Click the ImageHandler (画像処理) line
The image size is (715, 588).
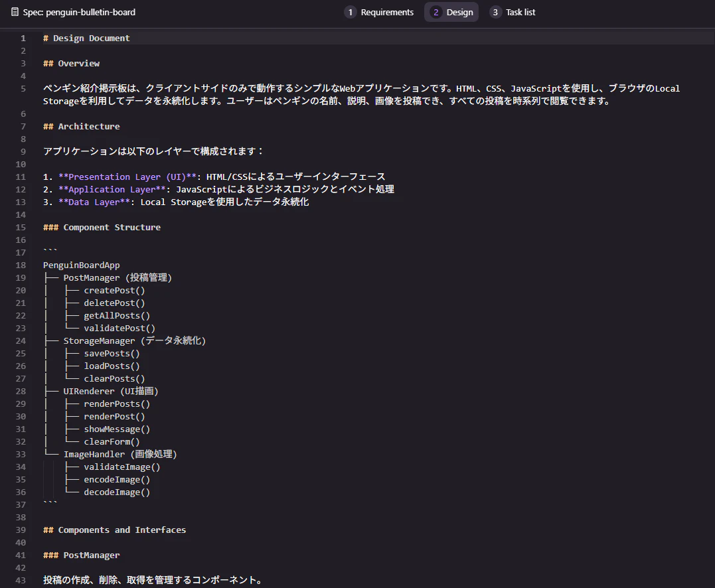(120, 454)
